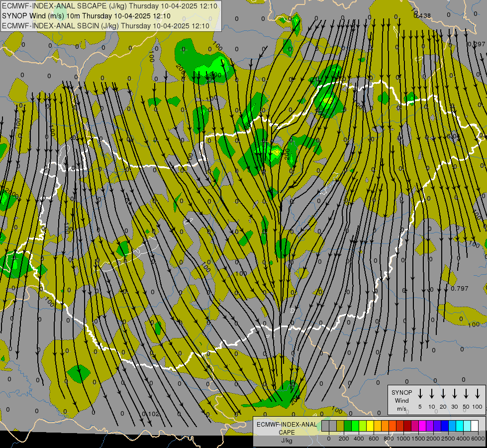The height and width of the screenshot is (448, 487).
Task: Select the dark blue CAPE legend swatch
Action: 445,426
